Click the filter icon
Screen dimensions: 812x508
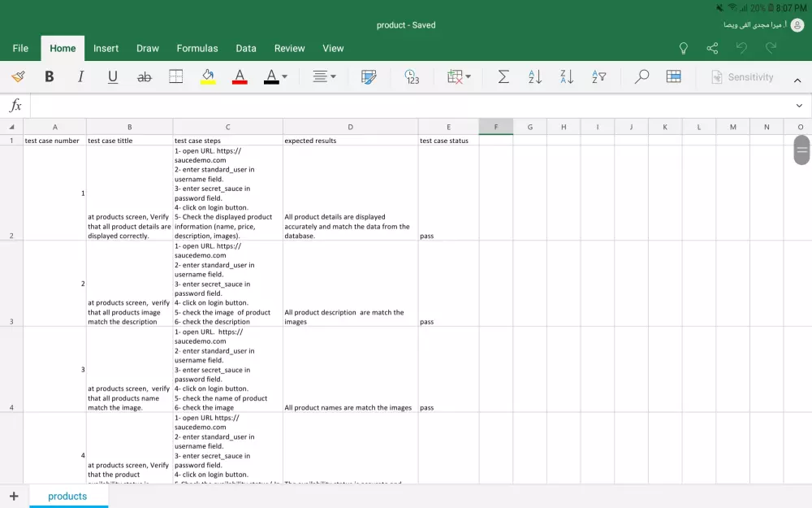pos(598,76)
